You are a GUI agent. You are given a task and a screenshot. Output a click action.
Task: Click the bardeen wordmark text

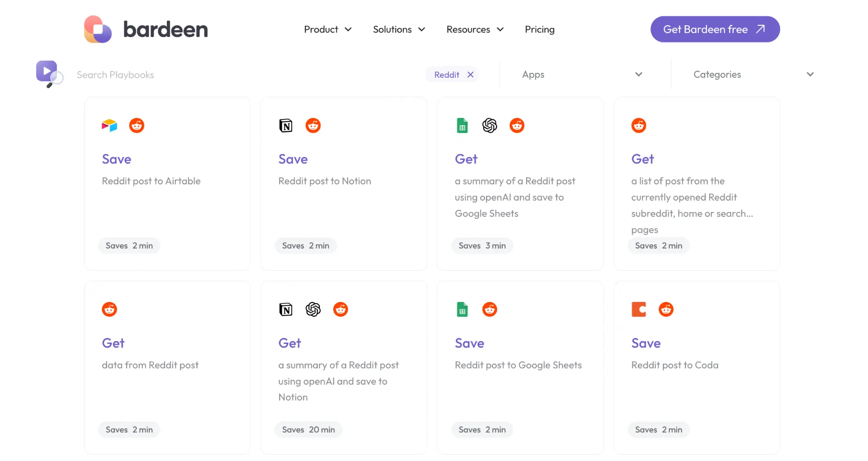point(165,29)
